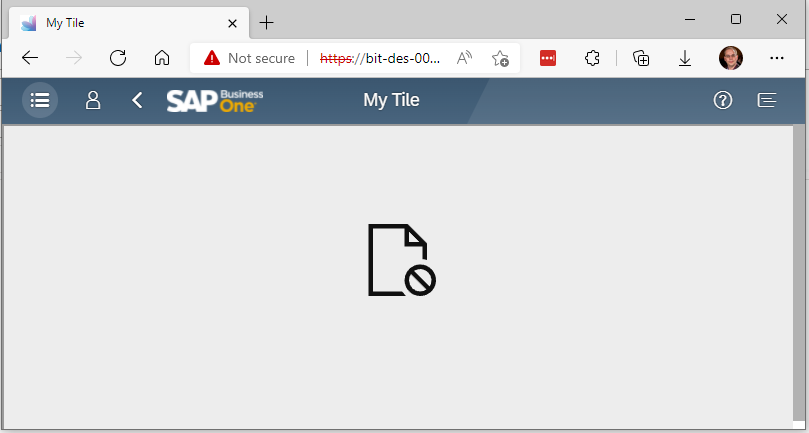Viewport: 809px width, 433px height.
Task: Open the side panel lines icon in SAP header
Action: pos(767,100)
